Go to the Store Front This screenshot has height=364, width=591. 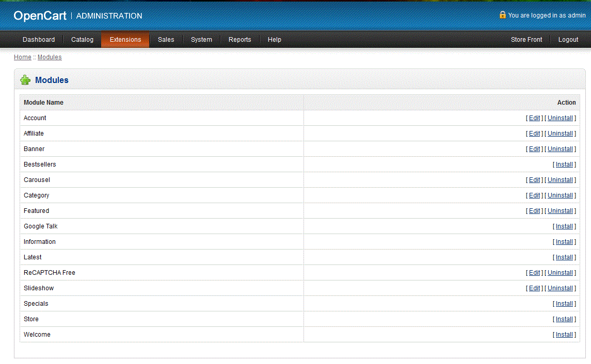pos(526,40)
